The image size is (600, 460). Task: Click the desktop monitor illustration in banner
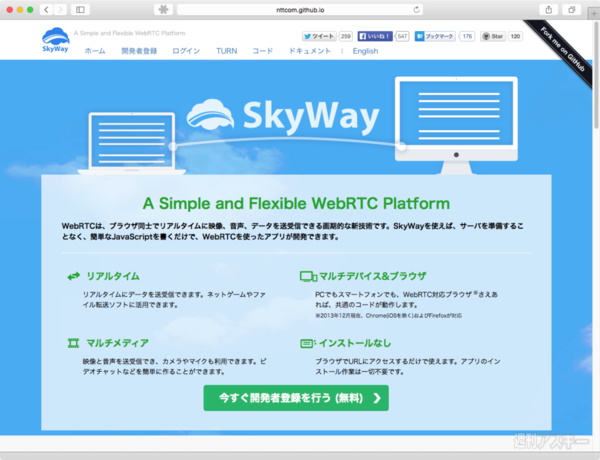click(x=456, y=125)
